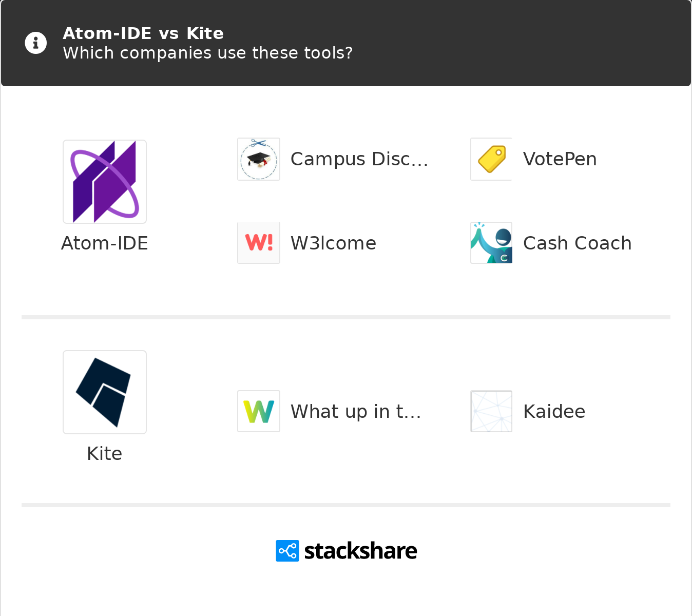Open the What up in t... link
Image resolution: width=692 pixels, height=616 pixels.
[356, 412]
